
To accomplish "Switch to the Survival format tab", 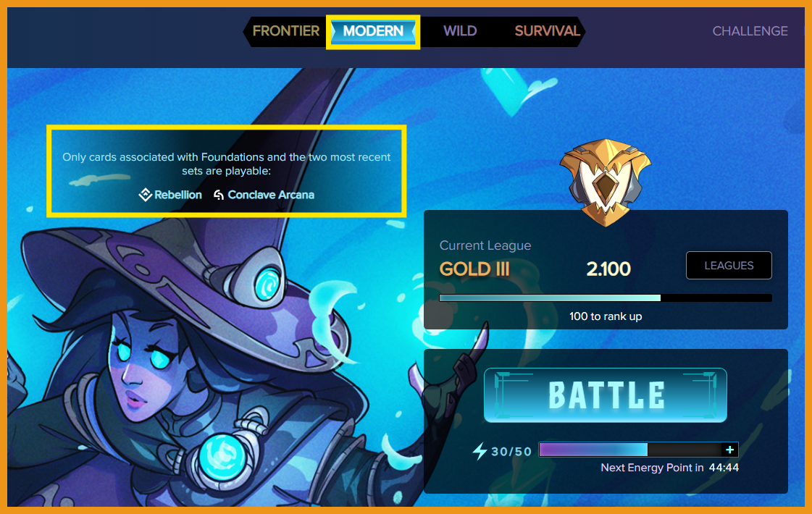I will 547,31.
